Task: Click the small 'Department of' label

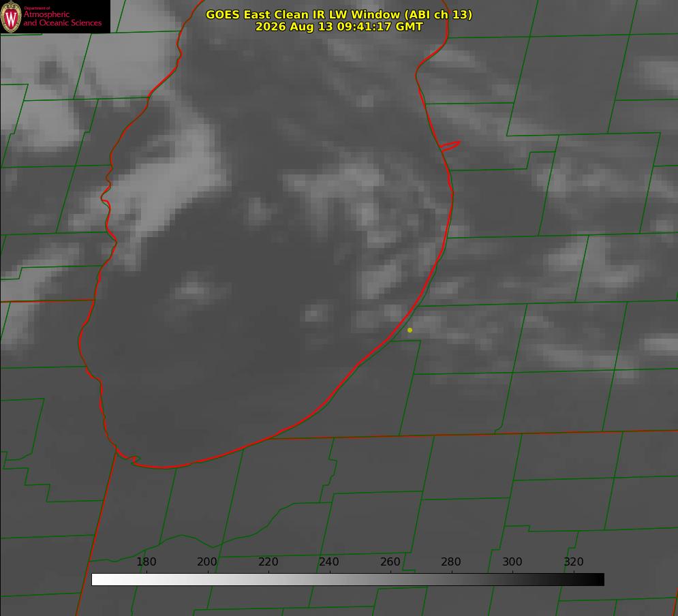Action: 37,7
